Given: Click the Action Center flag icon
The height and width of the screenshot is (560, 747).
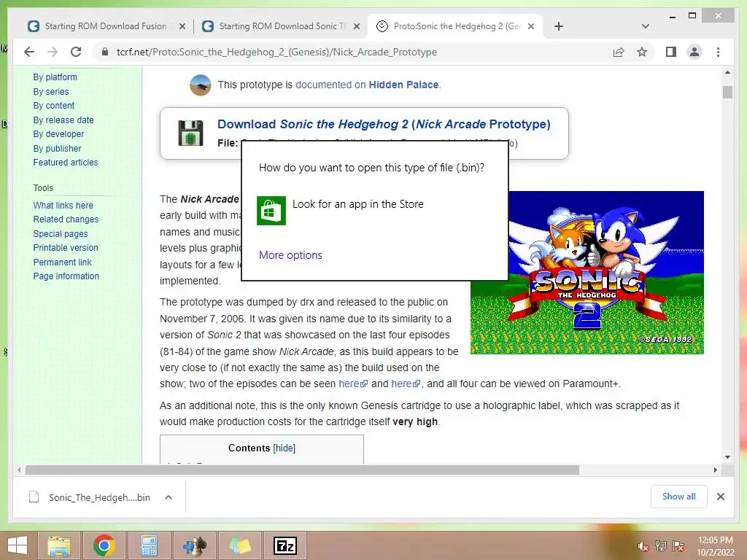Looking at the screenshot, I should coord(678,546).
